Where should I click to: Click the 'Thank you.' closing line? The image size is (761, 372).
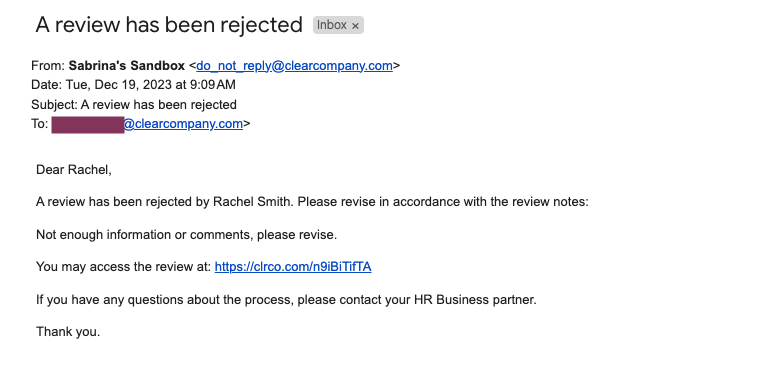point(68,332)
